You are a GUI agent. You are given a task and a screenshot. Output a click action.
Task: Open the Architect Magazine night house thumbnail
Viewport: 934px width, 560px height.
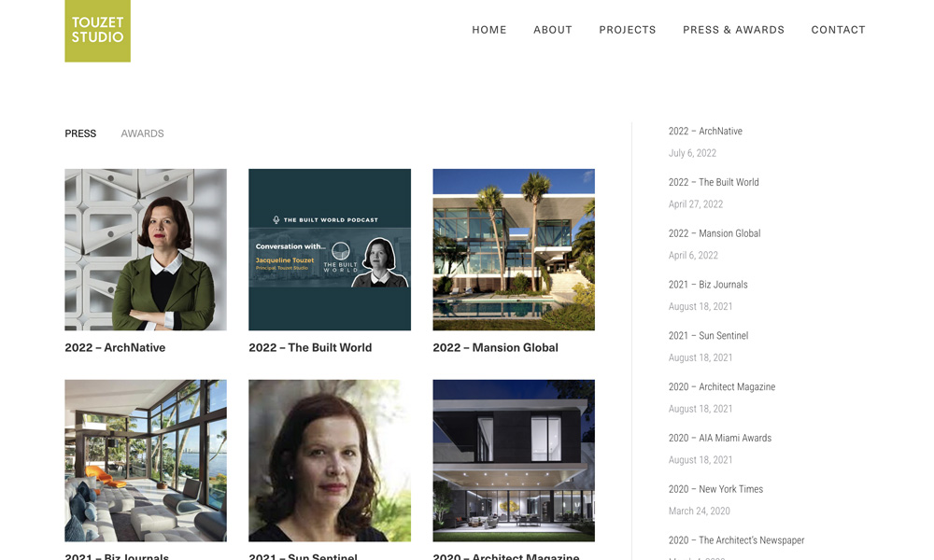click(514, 461)
